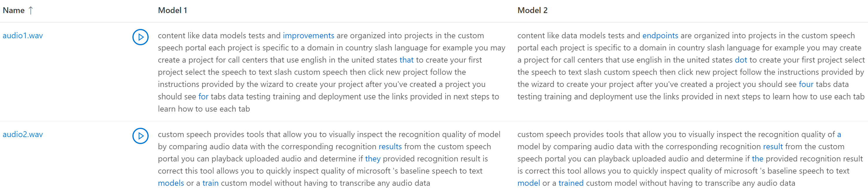
Task: Click the ascending sort arrow beside Name
Action: click(31, 10)
